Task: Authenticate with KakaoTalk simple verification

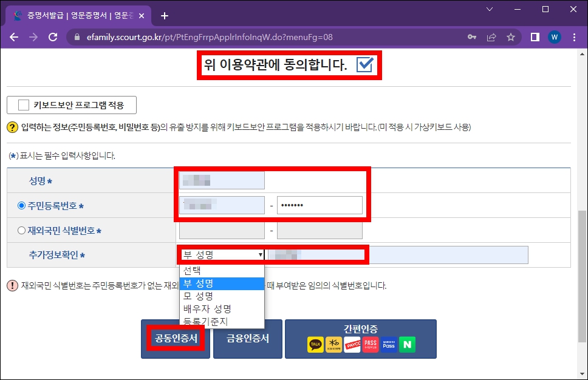Action: pyautogui.click(x=316, y=345)
